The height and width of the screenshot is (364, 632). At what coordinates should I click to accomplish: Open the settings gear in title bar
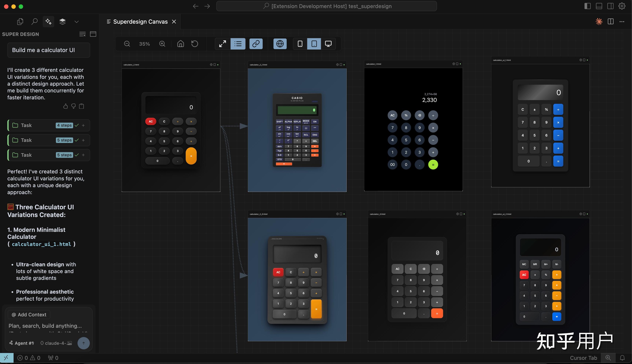(x=622, y=6)
